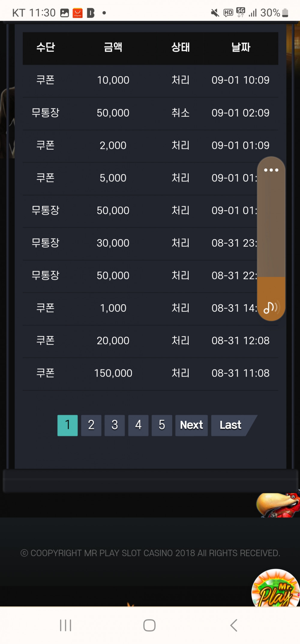
Task: Click the 날짜 column header
Action: 241,47
